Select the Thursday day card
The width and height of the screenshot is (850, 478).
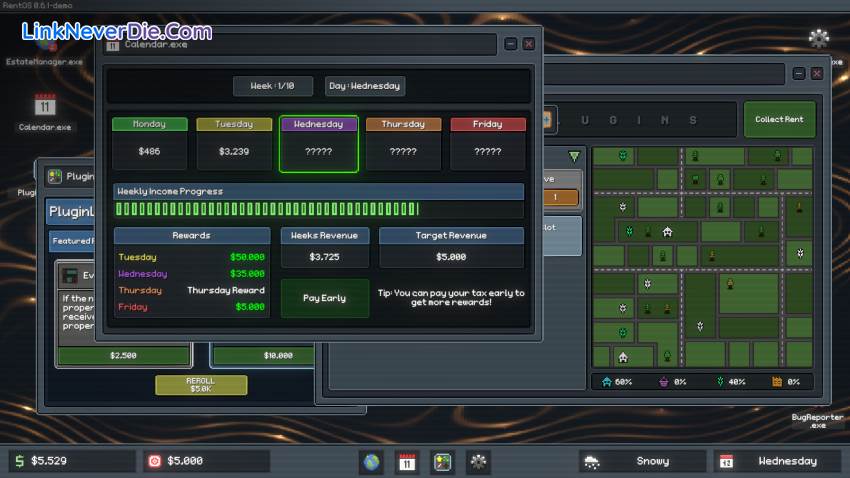coord(403,144)
